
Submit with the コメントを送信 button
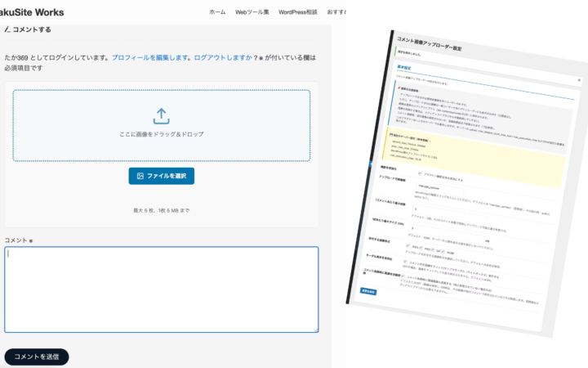(x=37, y=357)
